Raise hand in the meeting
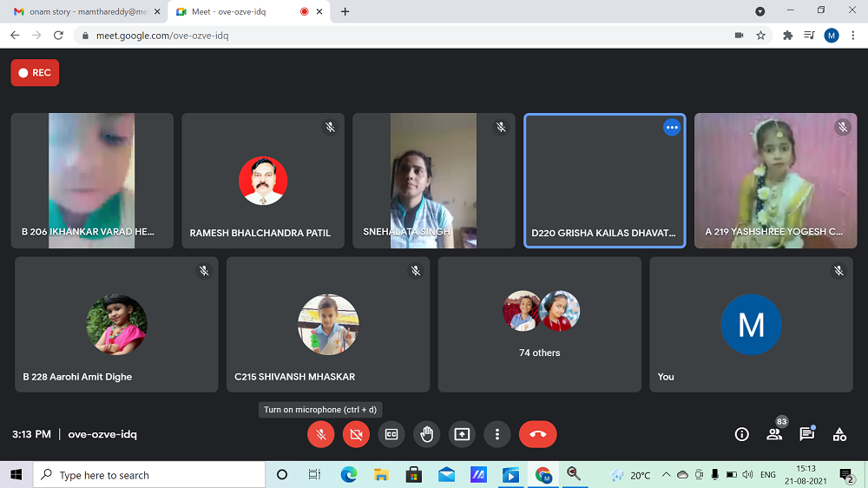 click(x=426, y=434)
